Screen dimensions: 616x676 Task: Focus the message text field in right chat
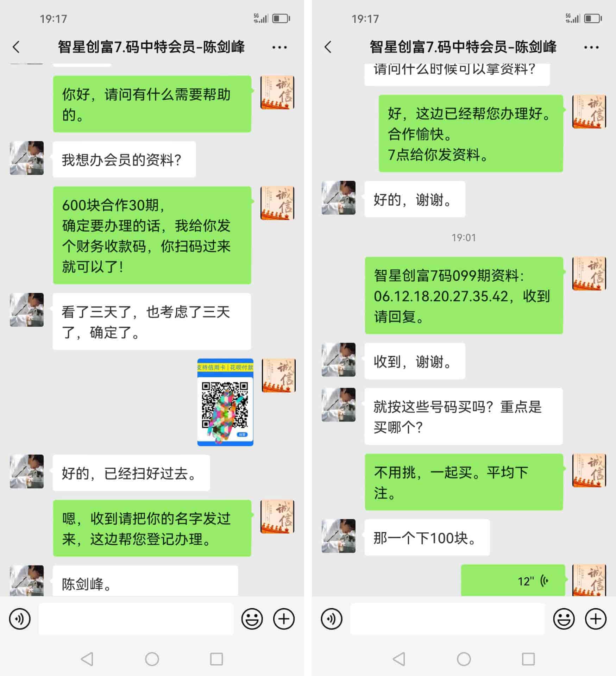tap(448, 619)
